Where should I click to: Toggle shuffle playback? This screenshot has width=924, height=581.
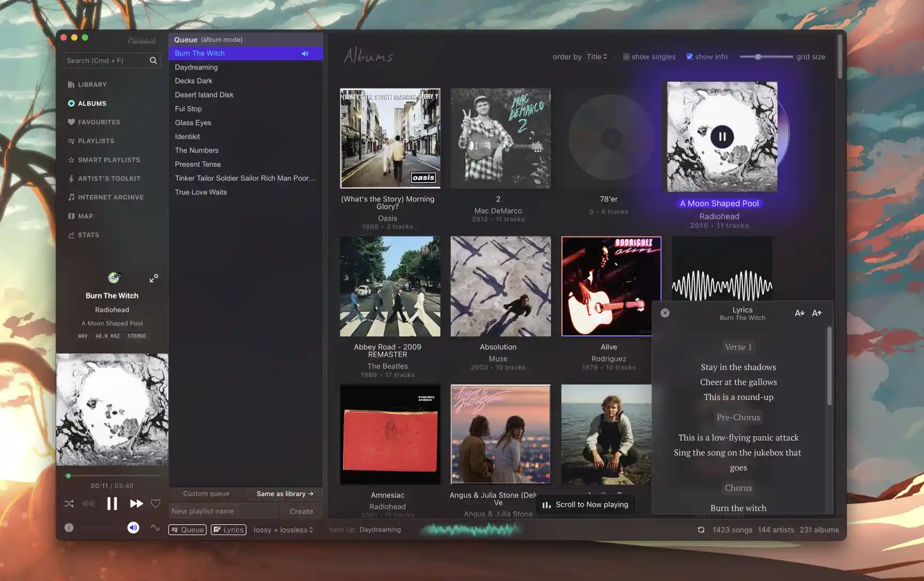click(69, 504)
